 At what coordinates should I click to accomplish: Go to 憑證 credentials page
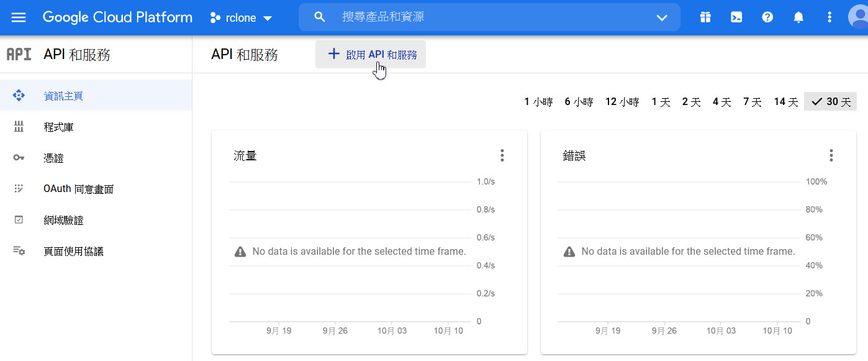pos(53,158)
